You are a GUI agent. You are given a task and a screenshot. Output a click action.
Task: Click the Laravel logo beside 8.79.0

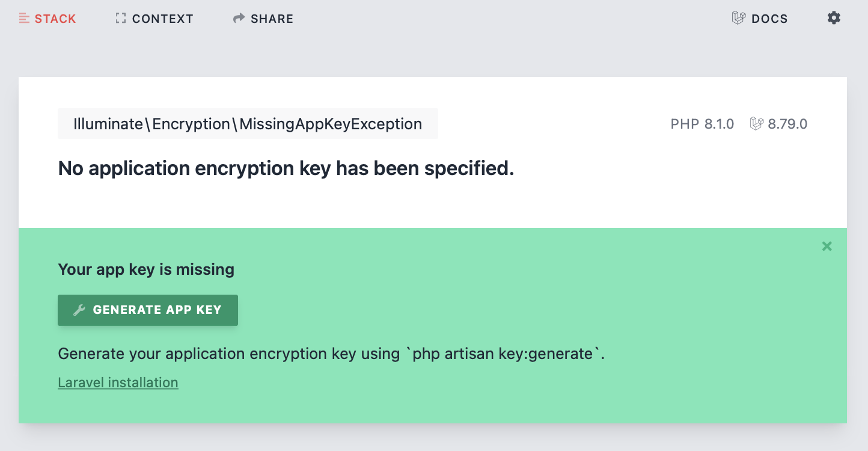pos(756,124)
